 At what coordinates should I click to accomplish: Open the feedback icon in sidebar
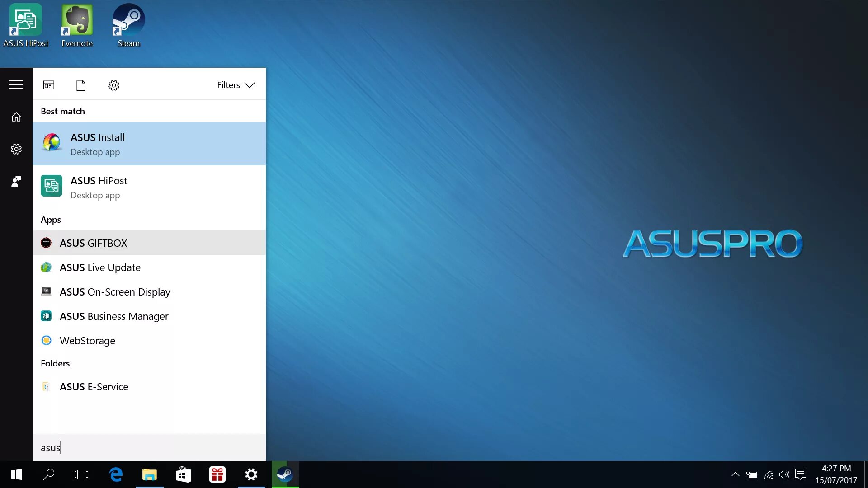tap(16, 182)
